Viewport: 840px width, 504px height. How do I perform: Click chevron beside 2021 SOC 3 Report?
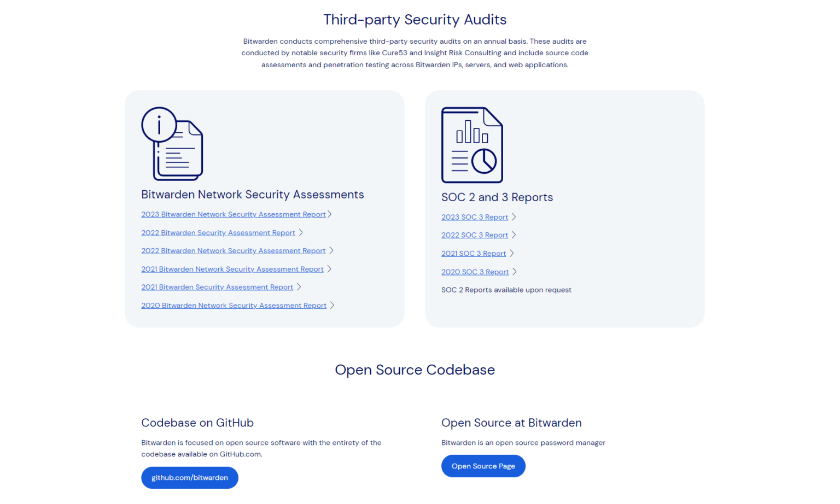[512, 253]
